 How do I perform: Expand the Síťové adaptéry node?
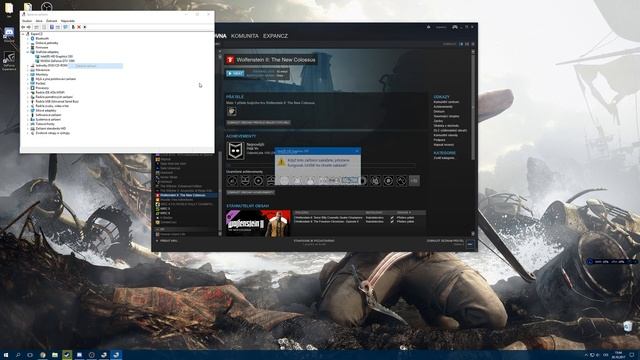point(28,110)
